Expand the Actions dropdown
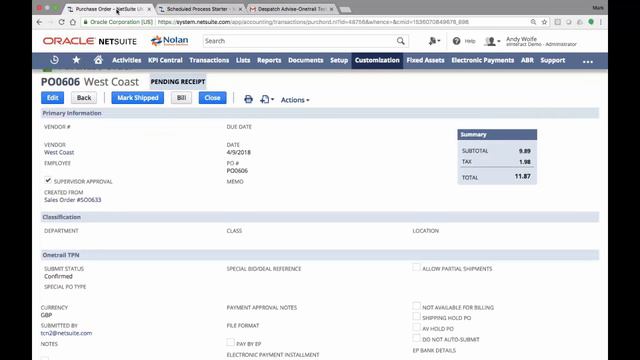The height and width of the screenshot is (360, 640). coord(295,100)
